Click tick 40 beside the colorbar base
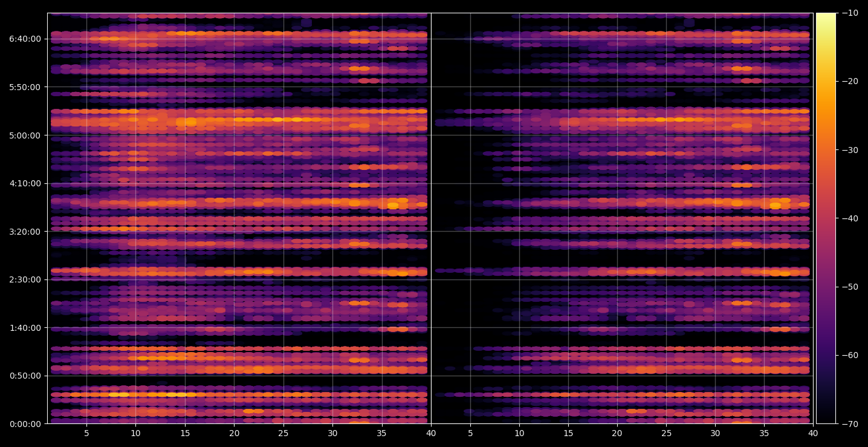The height and width of the screenshot is (447, 868). [813, 434]
